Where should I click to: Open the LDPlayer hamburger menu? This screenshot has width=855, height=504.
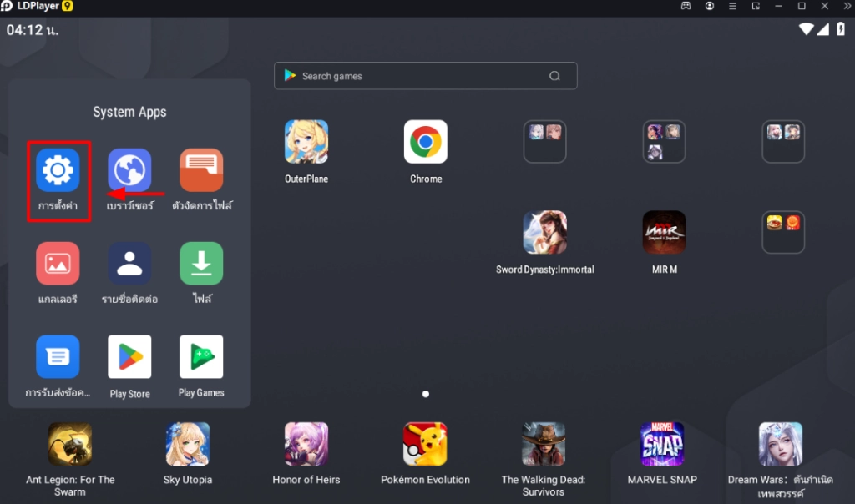pyautogui.click(x=732, y=6)
